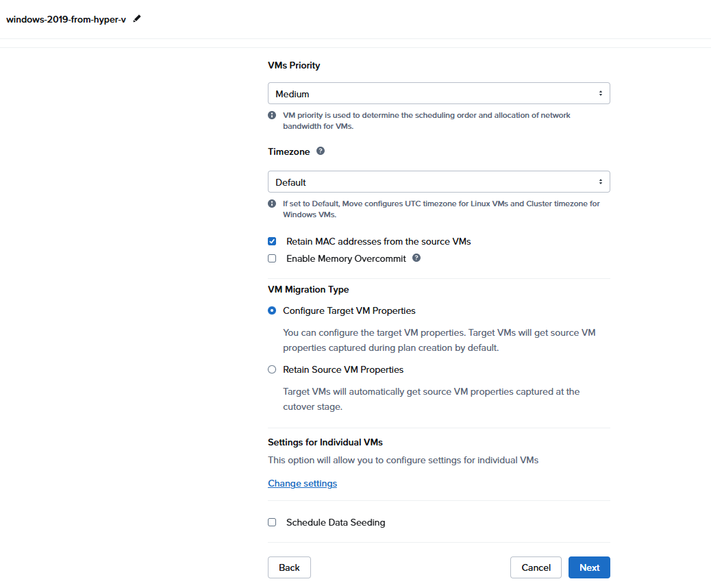Open the Timezone dropdown
The width and height of the screenshot is (711, 588).
(438, 182)
